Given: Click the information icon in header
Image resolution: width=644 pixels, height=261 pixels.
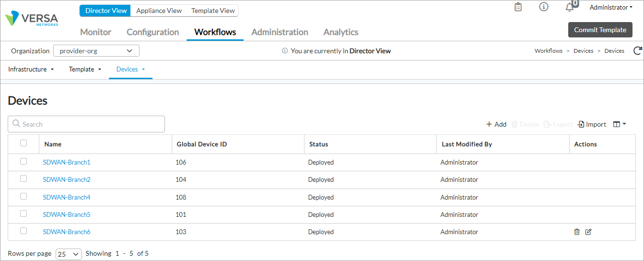Looking at the screenshot, I should pyautogui.click(x=543, y=7).
